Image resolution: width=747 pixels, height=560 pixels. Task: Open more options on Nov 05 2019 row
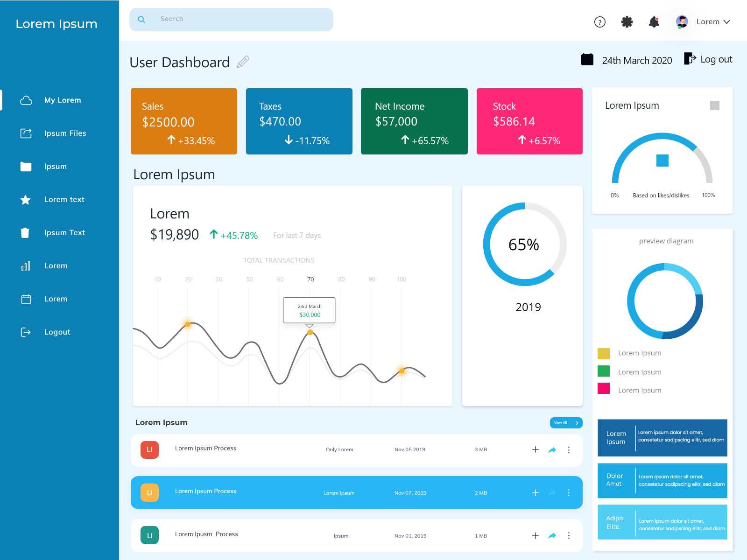[x=569, y=450]
